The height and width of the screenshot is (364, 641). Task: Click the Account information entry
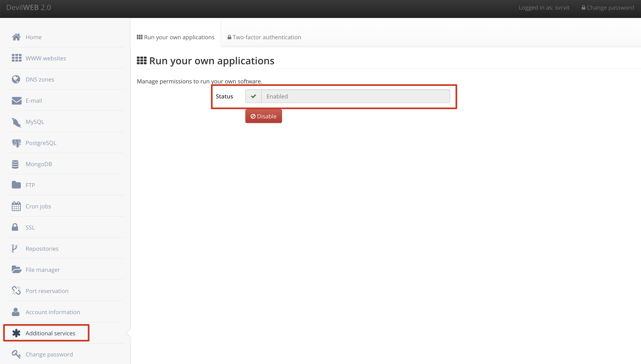pyautogui.click(x=53, y=312)
